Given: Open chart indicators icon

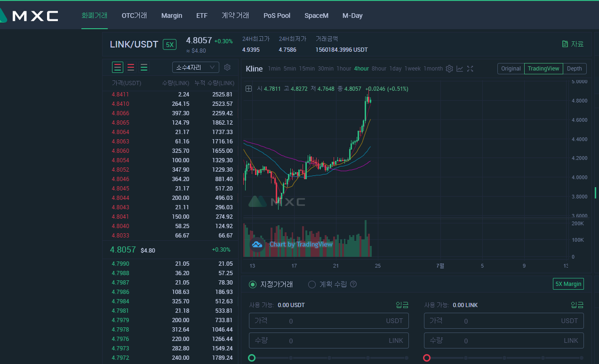Looking at the screenshot, I should coord(460,69).
